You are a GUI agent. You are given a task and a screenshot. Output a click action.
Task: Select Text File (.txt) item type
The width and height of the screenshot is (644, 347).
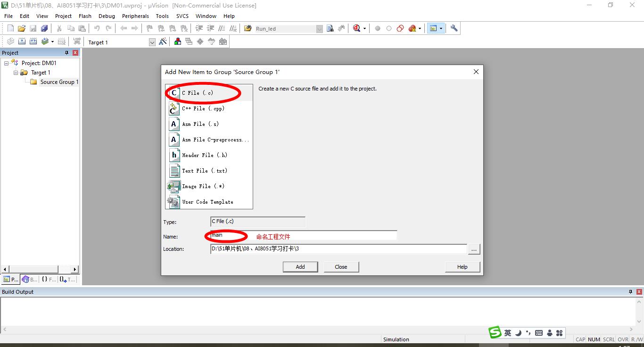point(210,171)
